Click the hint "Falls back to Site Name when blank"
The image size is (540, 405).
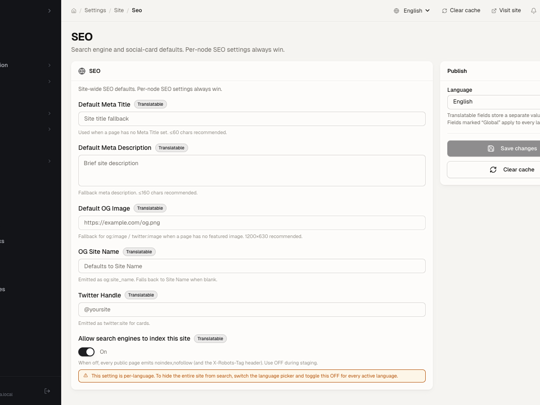tap(176, 279)
